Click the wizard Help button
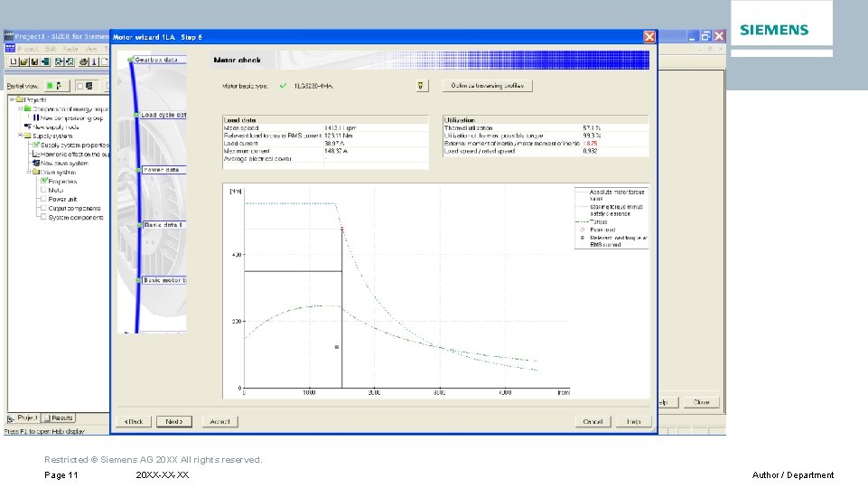 click(x=633, y=421)
